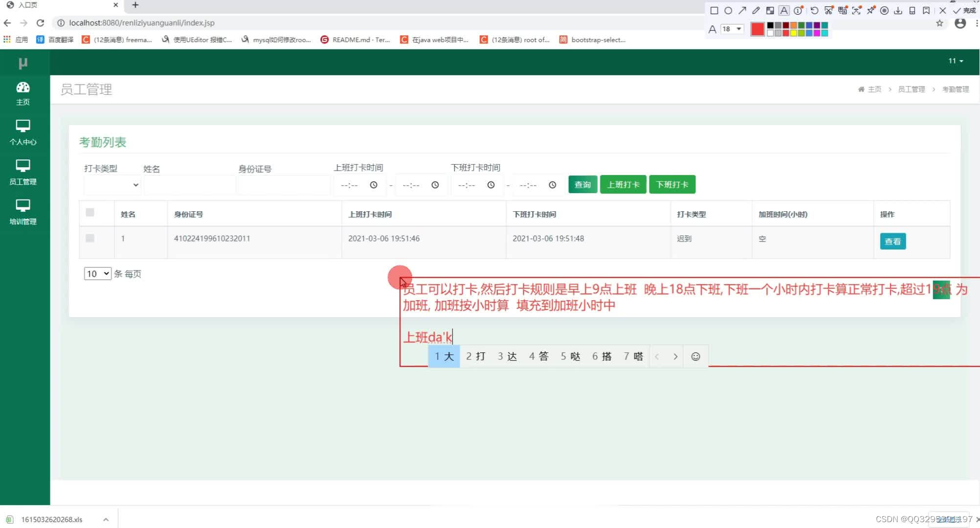Go to 主页 in the sidebar
Image resolution: width=980 pixels, height=528 pixels.
[x=23, y=94]
